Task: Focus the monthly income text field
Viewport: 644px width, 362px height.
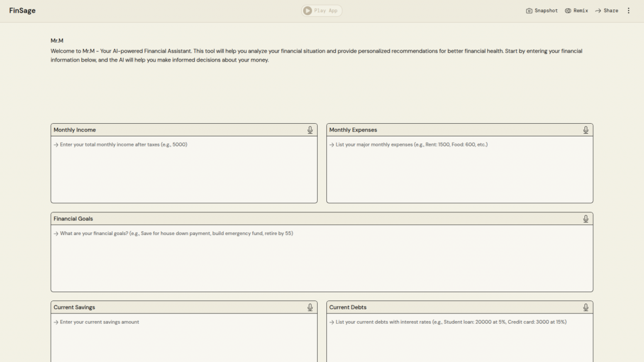Action: pyautogui.click(x=184, y=169)
